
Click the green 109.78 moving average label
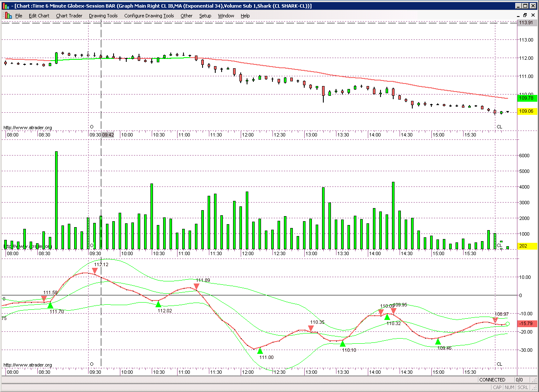[527, 98]
